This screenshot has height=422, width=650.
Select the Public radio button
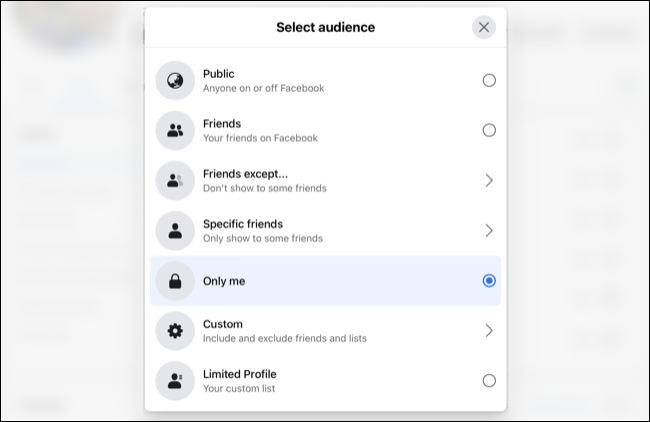point(489,80)
